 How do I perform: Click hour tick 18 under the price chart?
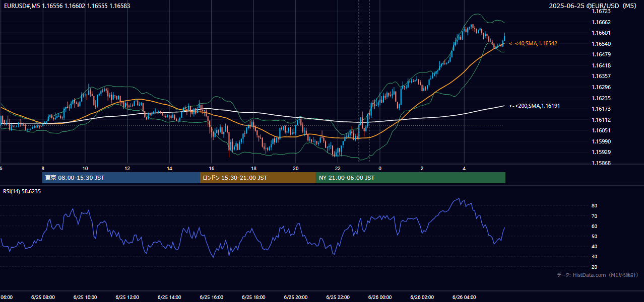point(253,169)
